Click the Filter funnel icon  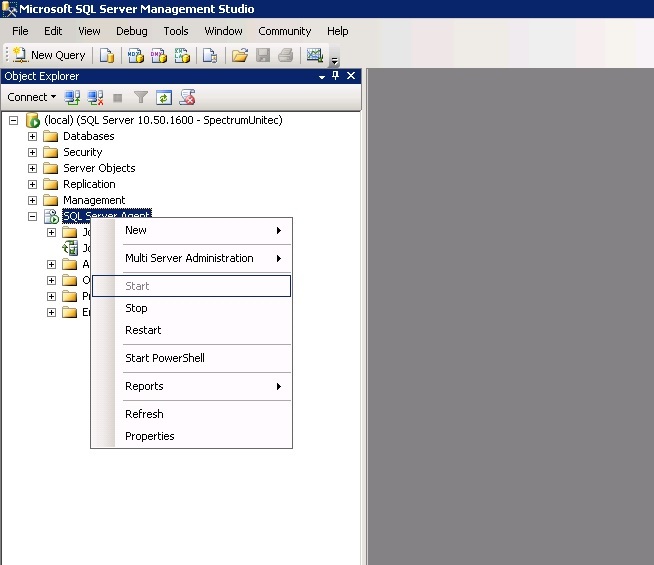coord(141,98)
